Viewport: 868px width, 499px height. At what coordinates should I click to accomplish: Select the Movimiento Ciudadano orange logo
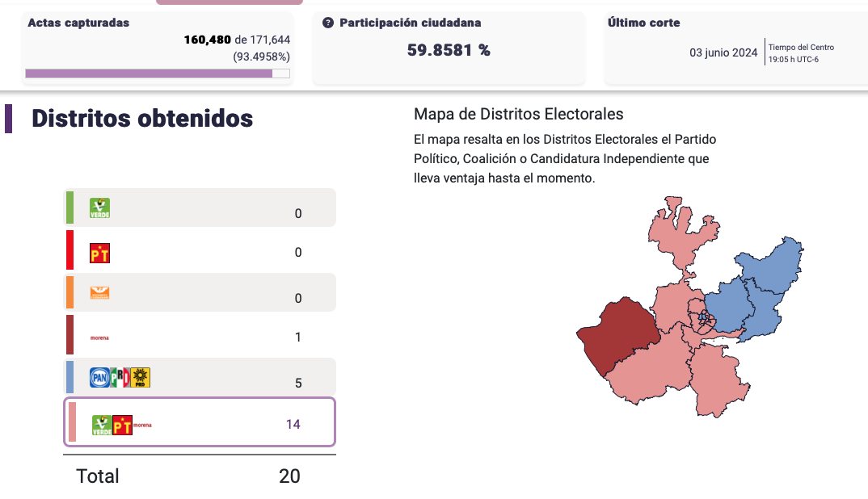(x=99, y=293)
